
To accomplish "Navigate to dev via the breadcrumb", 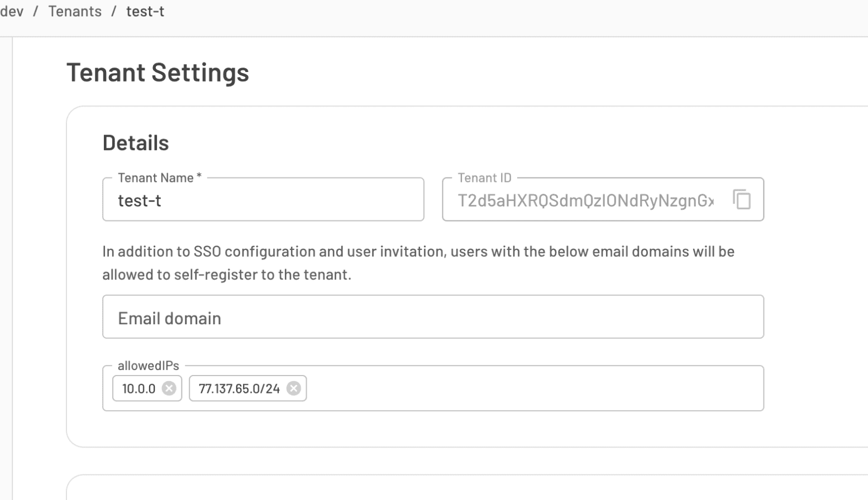I will [x=12, y=11].
